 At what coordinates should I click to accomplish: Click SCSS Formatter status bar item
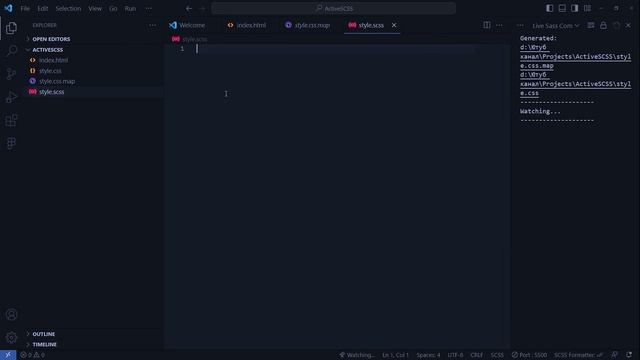(x=578, y=355)
